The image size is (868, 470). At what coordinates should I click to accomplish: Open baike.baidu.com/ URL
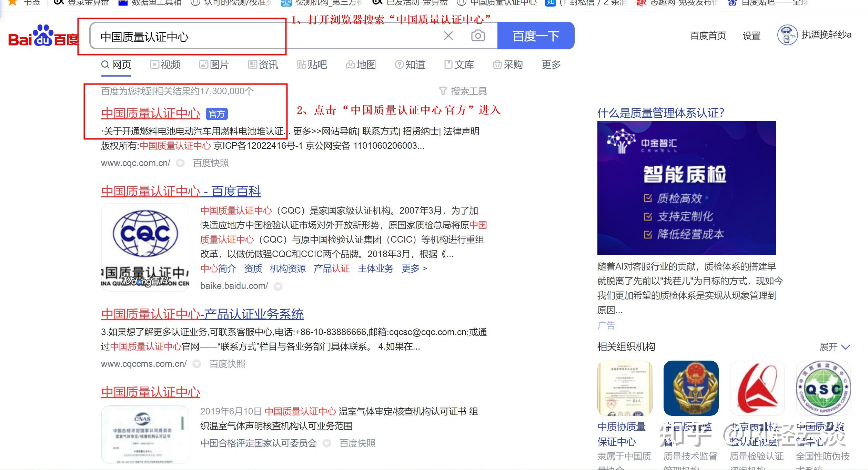(234, 286)
